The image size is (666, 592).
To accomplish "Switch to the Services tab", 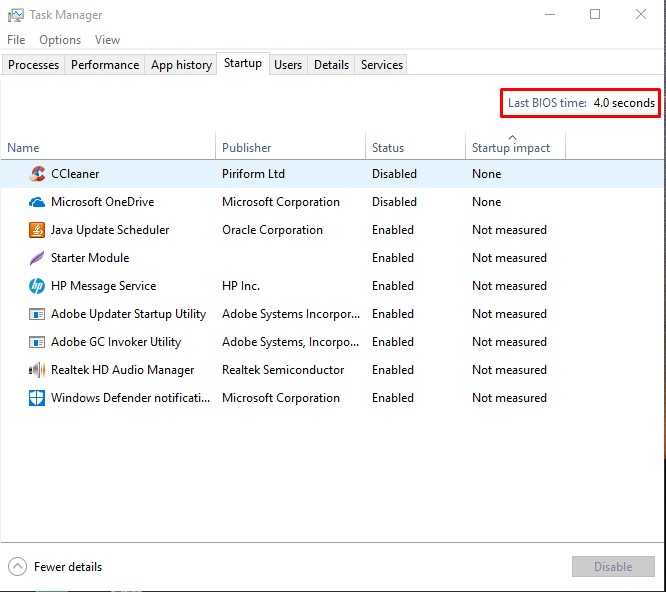I will click(382, 65).
